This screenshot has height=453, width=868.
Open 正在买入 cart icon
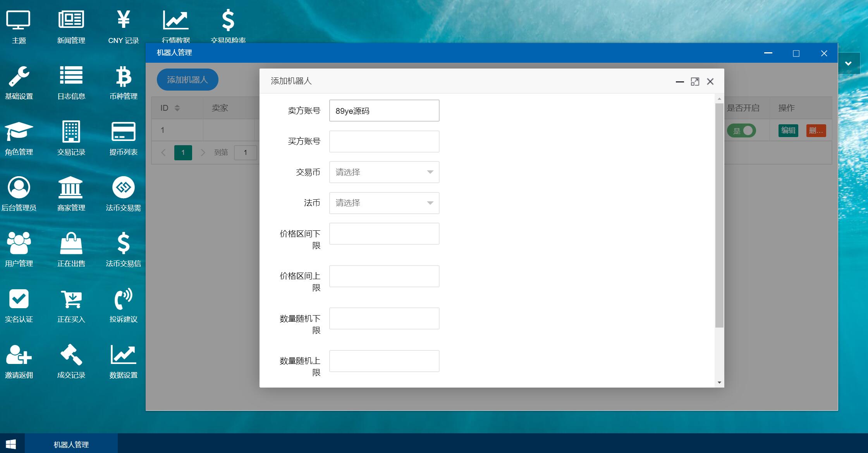click(71, 299)
